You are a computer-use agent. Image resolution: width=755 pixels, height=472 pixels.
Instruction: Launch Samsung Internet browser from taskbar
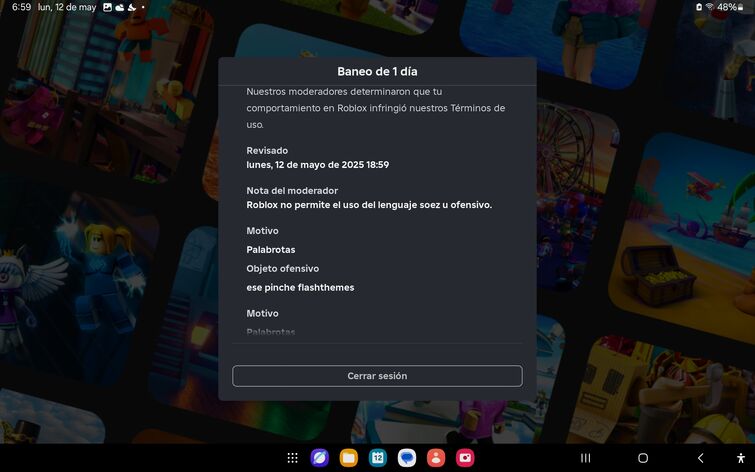320,458
